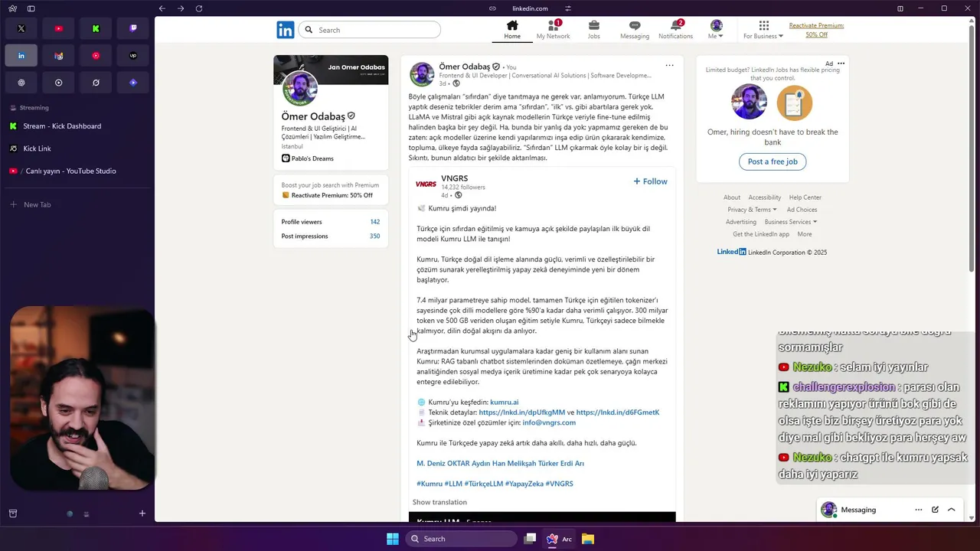Expand Privacy & Terms dropdown
980x551 pixels.
(x=752, y=210)
